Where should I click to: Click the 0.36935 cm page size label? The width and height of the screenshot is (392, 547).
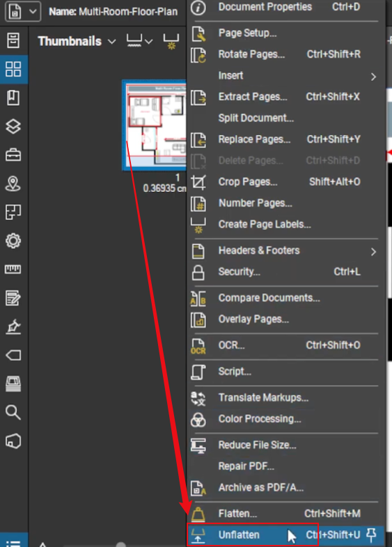(164, 189)
